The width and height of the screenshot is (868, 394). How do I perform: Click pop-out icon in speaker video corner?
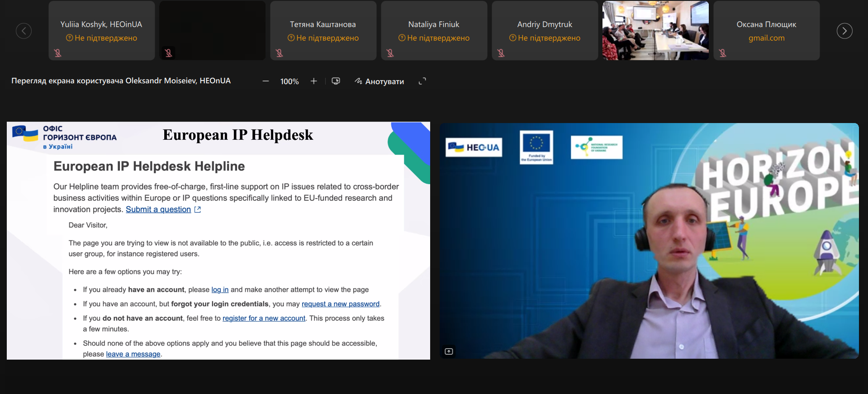tap(449, 351)
